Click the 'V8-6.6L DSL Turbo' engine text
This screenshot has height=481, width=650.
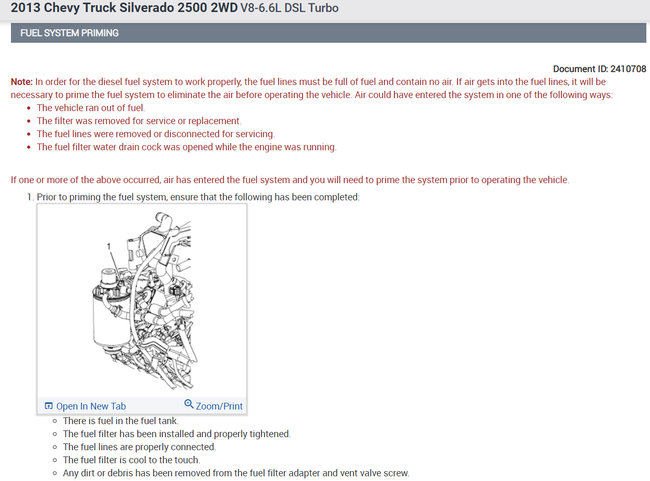point(289,8)
